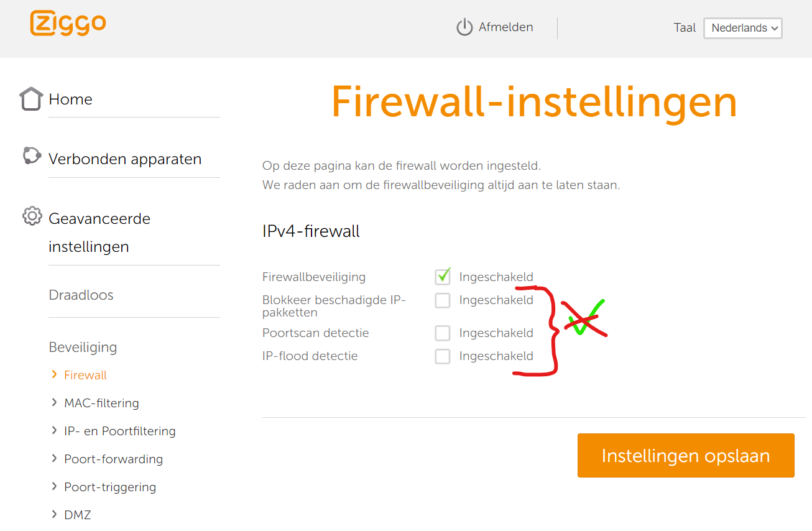Open the Taal language dropdown
The height and width of the screenshot is (531, 812).
click(x=742, y=28)
